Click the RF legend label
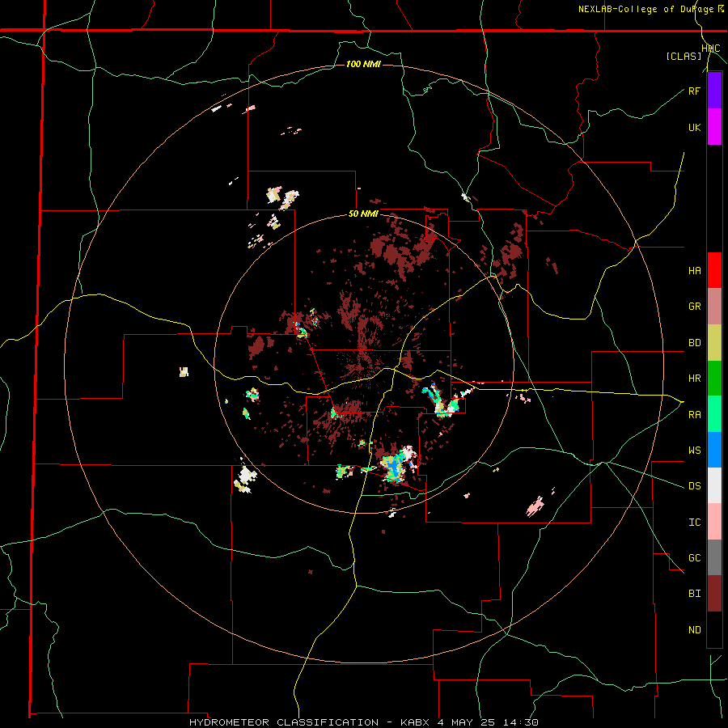The image size is (728, 728). 694,91
